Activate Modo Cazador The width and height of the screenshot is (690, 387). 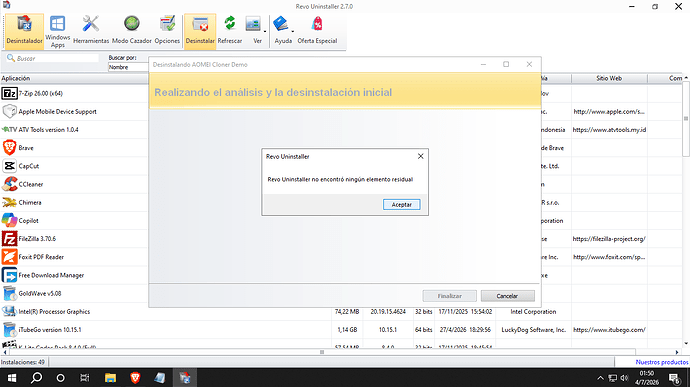coord(132,30)
